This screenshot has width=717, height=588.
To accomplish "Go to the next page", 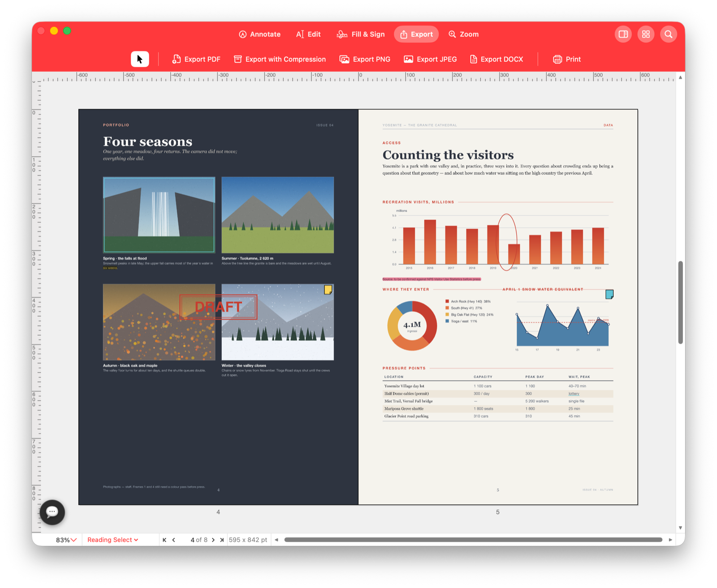I will click(213, 540).
